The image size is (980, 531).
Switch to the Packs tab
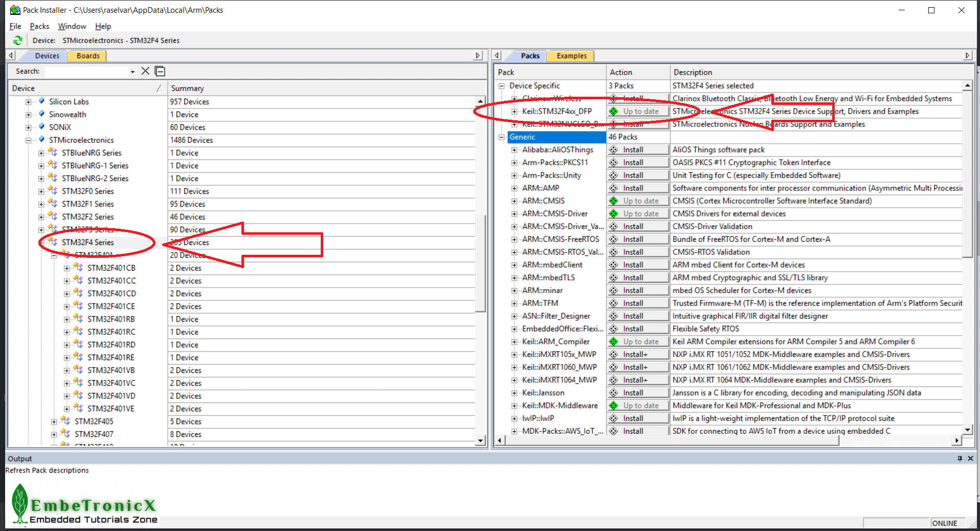pos(530,56)
